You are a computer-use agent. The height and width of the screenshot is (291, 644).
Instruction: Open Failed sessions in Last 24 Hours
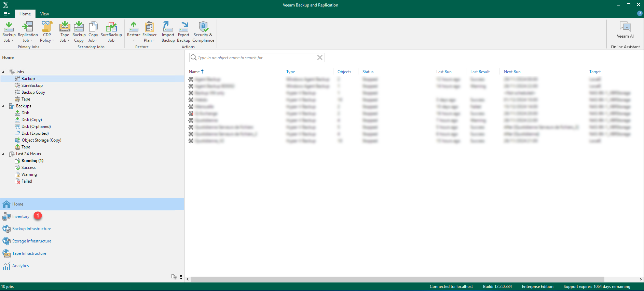coord(27,181)
